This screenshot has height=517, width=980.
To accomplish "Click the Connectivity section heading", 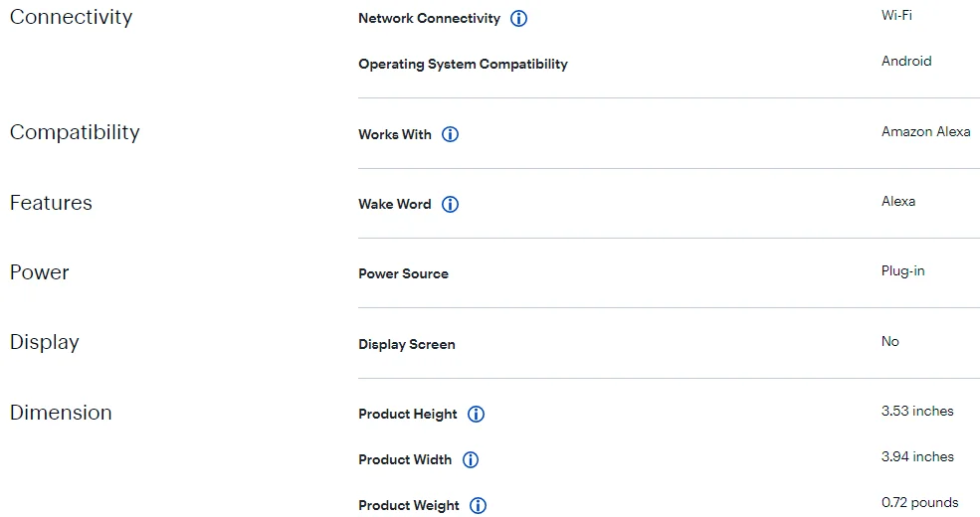I will pos(71,17).
